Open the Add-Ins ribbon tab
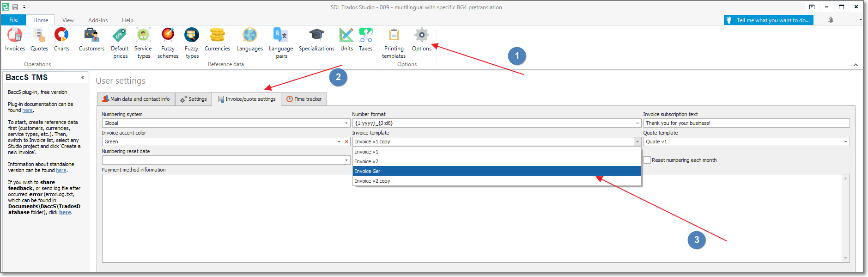This screenshot has height=277, width=868. [x=98, y=20]
